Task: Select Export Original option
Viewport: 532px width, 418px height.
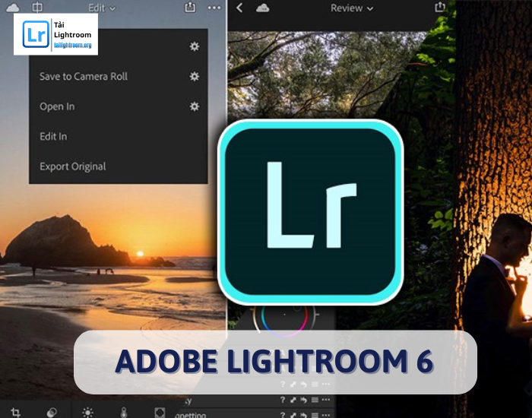Action: (73, 166)
